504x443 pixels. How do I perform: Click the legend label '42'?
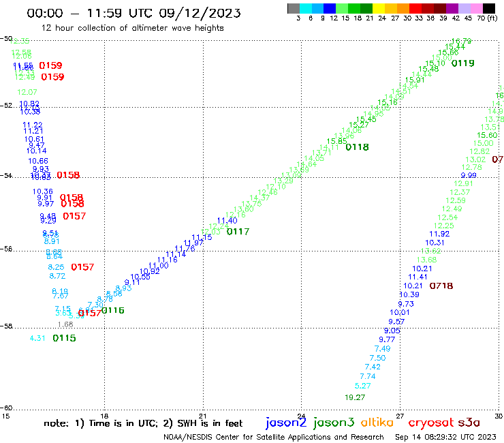tap(456, 18)
